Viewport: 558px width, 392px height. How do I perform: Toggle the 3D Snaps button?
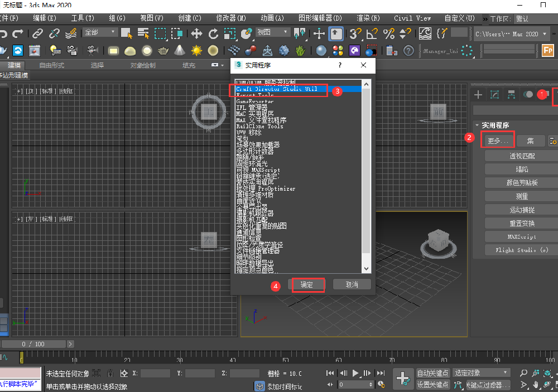[x=355, y=34]
